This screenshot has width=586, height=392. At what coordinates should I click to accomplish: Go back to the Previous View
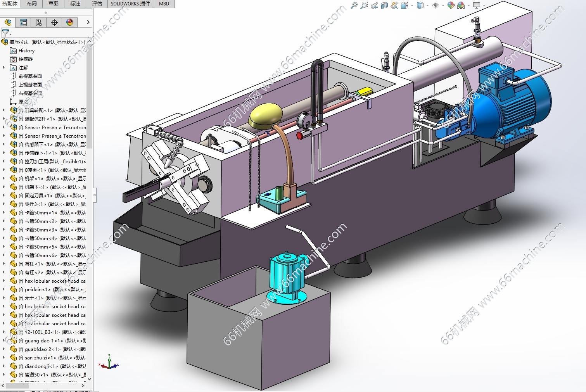[374, 5]
